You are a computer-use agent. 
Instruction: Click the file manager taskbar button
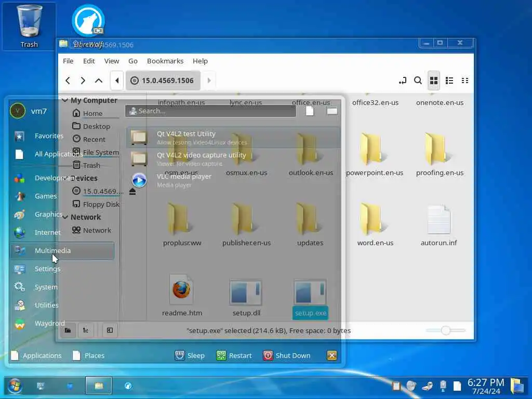pos(98,385)
